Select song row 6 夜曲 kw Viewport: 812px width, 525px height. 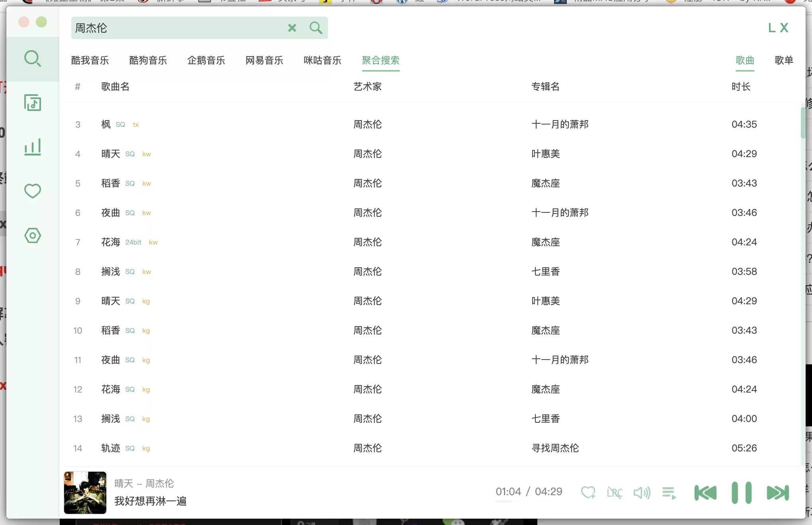click(x=430, y=213)
